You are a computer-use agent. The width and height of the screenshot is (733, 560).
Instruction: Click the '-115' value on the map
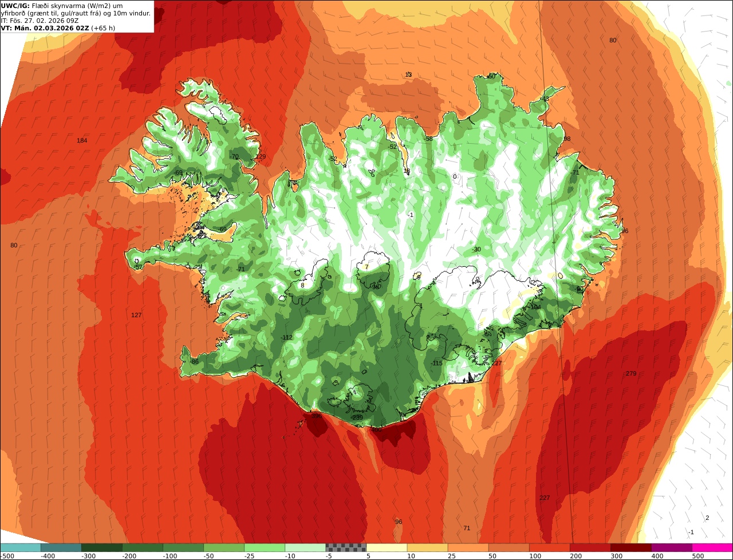437,364
